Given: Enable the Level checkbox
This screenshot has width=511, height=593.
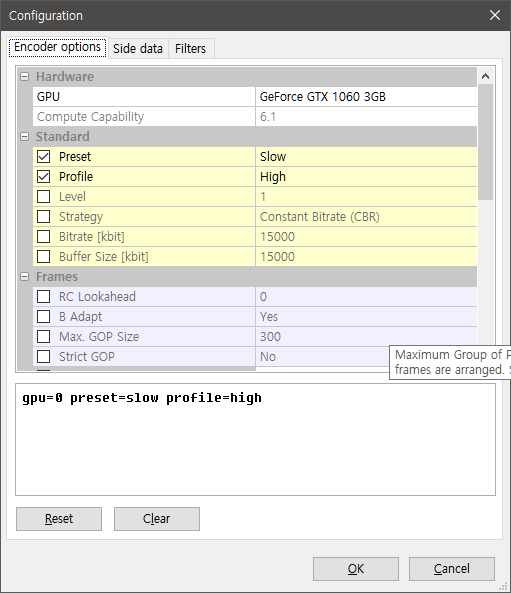Looking at the screenshot, I should 43,197.
